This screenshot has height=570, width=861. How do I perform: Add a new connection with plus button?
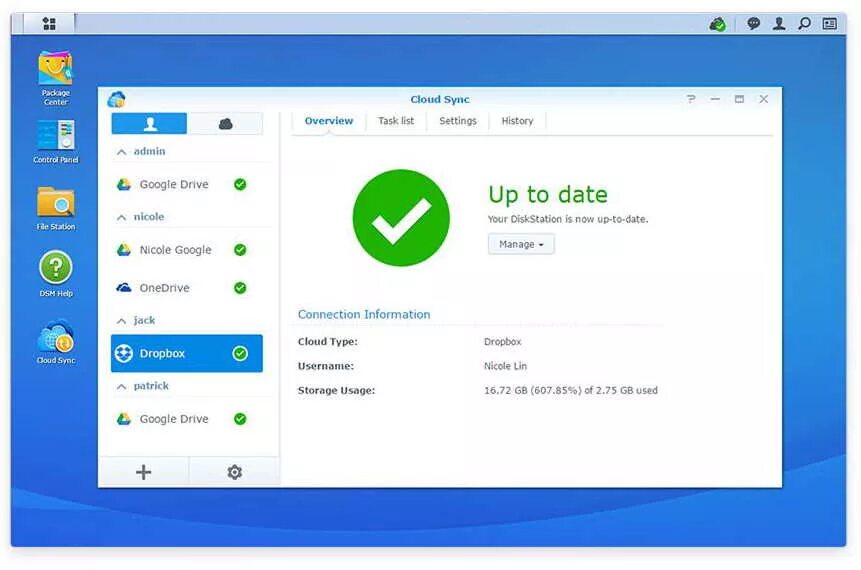click(143, 472)
